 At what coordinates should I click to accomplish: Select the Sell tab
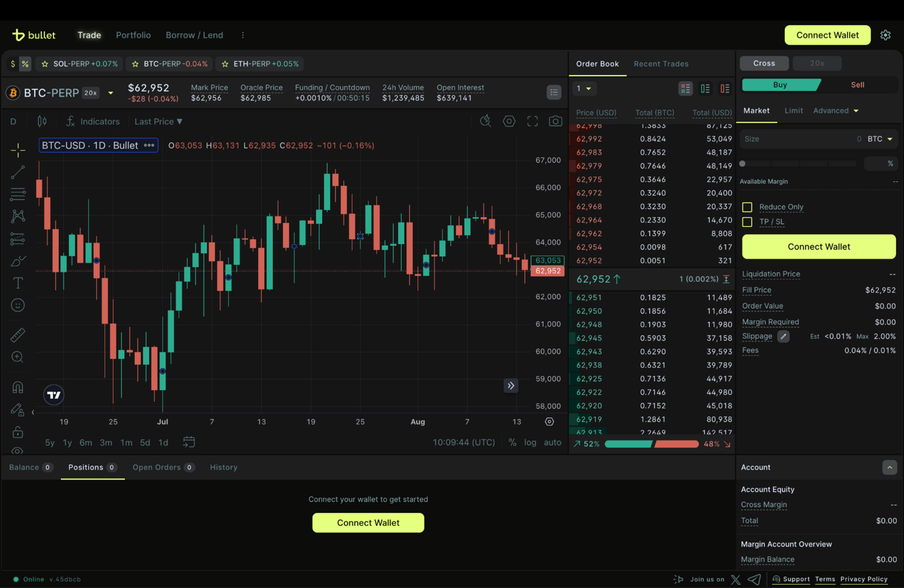[x=857, y=85]
